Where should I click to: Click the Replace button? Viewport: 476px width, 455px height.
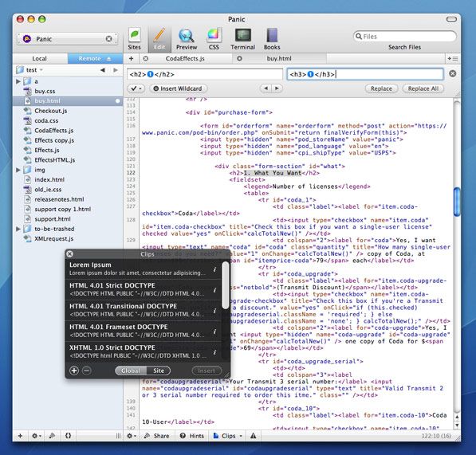(x=381, y=88)
